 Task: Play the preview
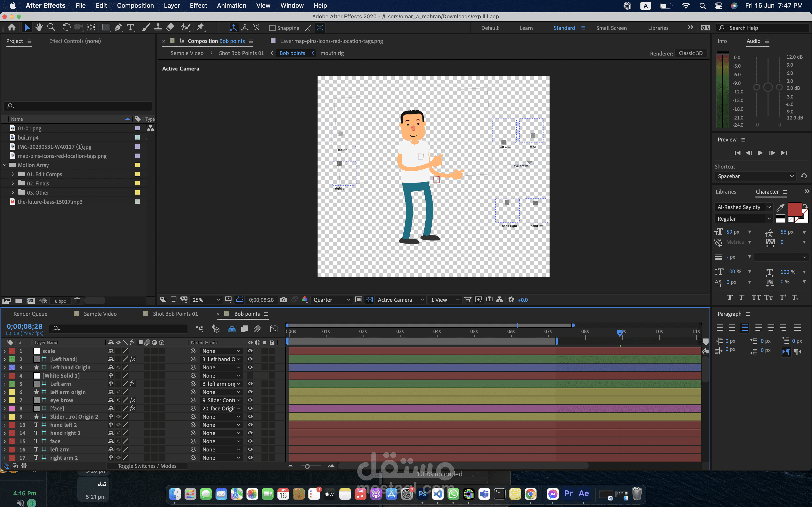point(760,153)
